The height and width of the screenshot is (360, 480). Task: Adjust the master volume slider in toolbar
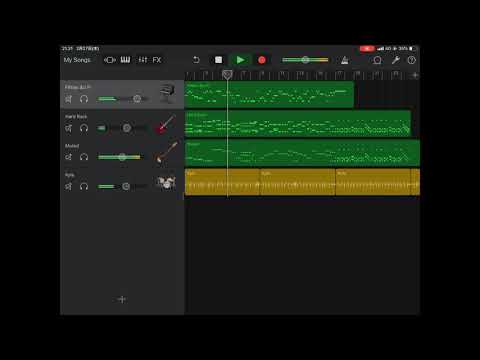pyautogui.click(x=305, y=60)
